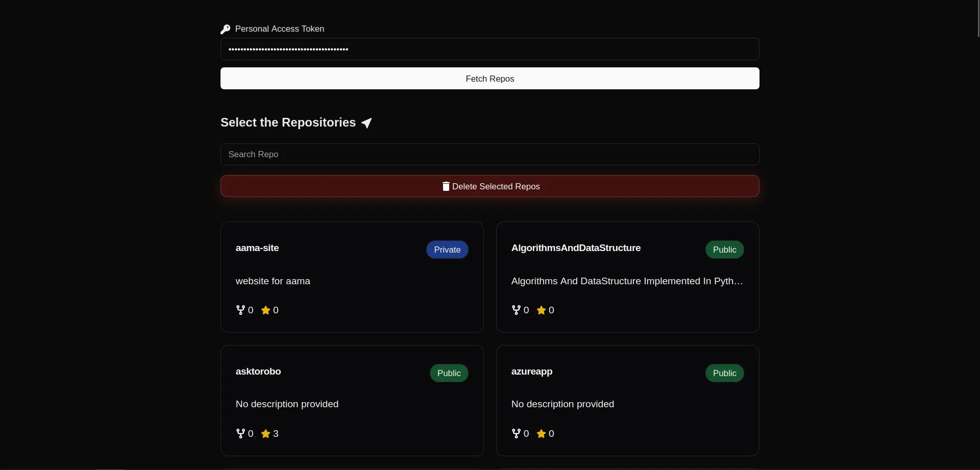Click the trash icon in Delete button
Screen dimensions: 980x470
click(x=446, y=186)
